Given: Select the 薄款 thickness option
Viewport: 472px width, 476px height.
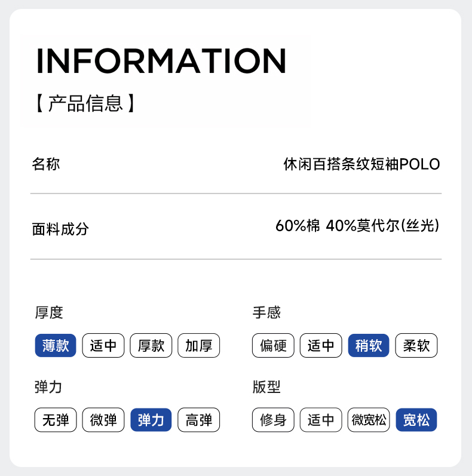Looking at the screenshot, I should click(56, 345).
